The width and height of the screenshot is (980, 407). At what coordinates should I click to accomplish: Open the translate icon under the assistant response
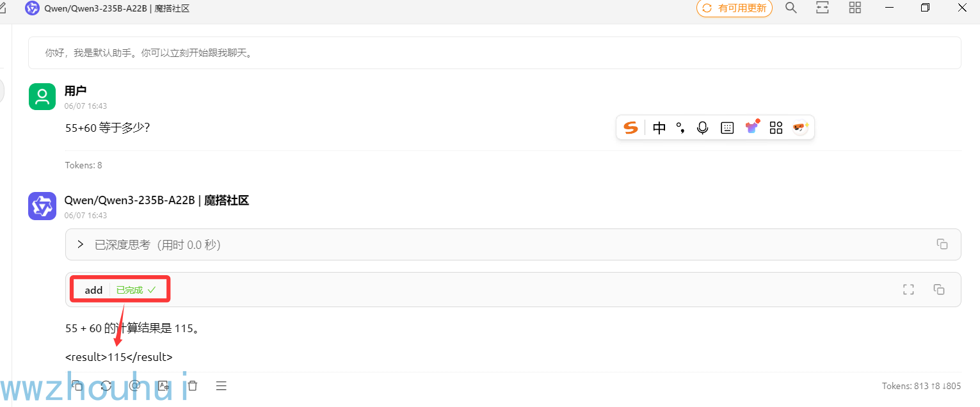163,386
